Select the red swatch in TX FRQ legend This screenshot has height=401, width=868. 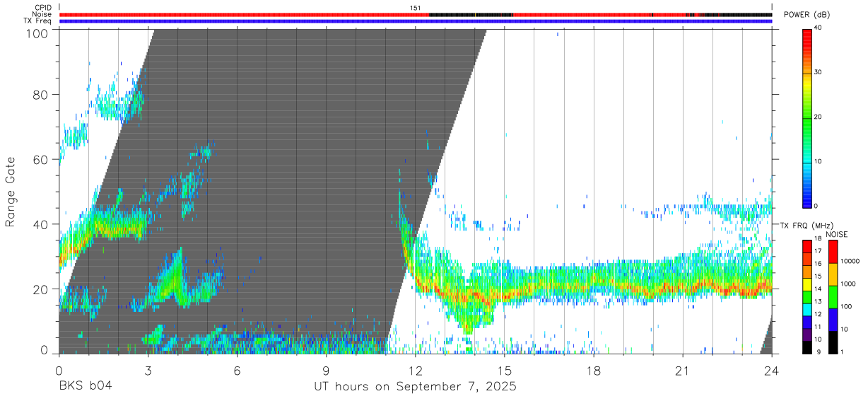pos(807,245)
